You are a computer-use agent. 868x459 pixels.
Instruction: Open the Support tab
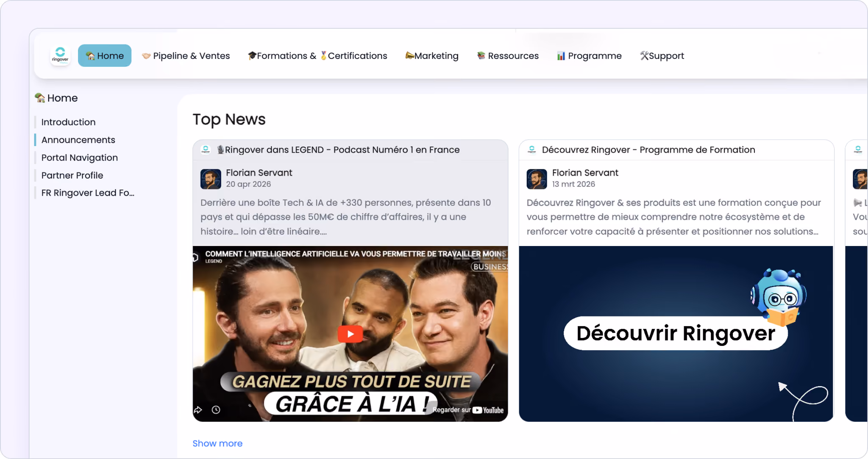(x=662, y=56)
